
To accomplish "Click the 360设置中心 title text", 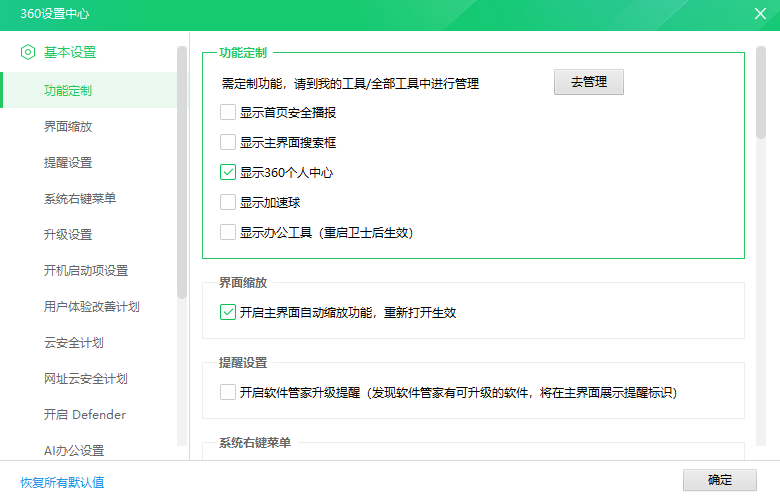I will point(55,14).
